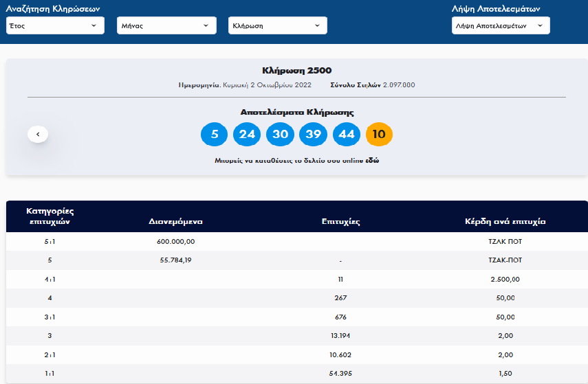The width and height of the screenshot is (588, 384).
Task: Open the Κλήρωση draw dropdown
Action: [x=277, y=25]
